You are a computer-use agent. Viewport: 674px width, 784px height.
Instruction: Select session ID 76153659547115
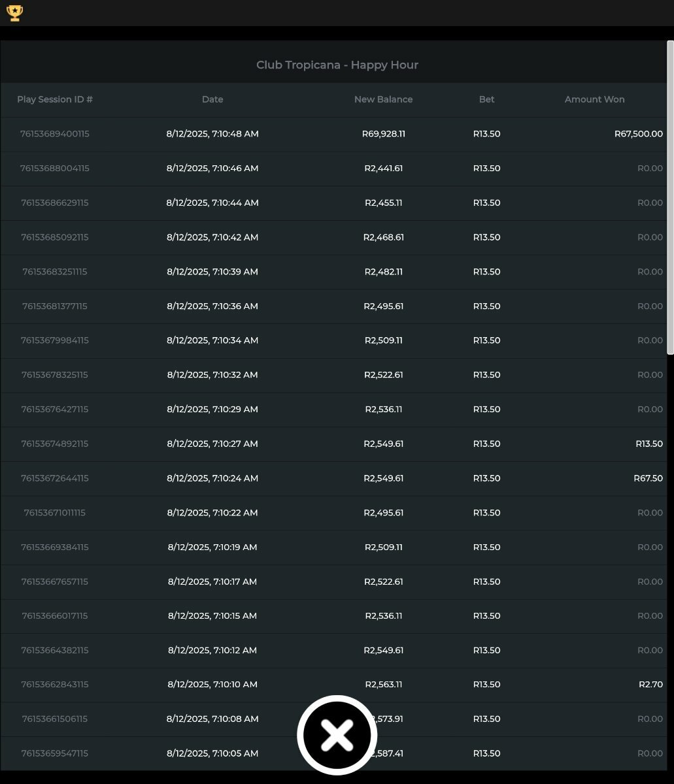pyautogui.click(x=55, y=754)
